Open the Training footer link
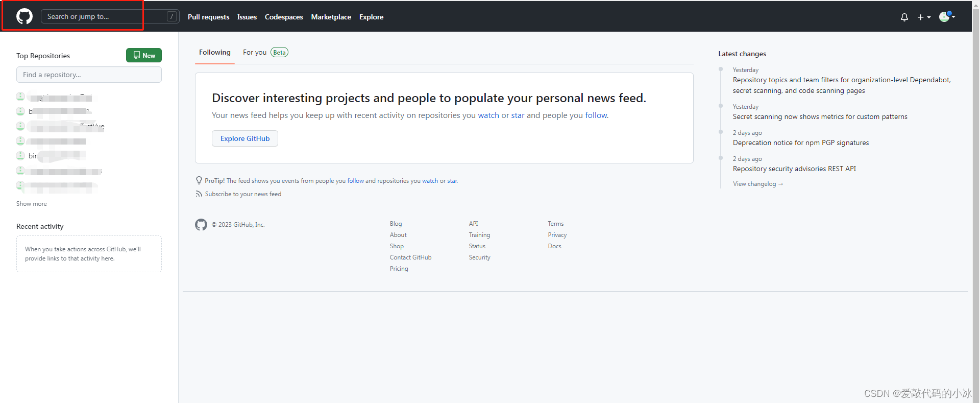Screen dimensions: 980x403 point(480,235)
